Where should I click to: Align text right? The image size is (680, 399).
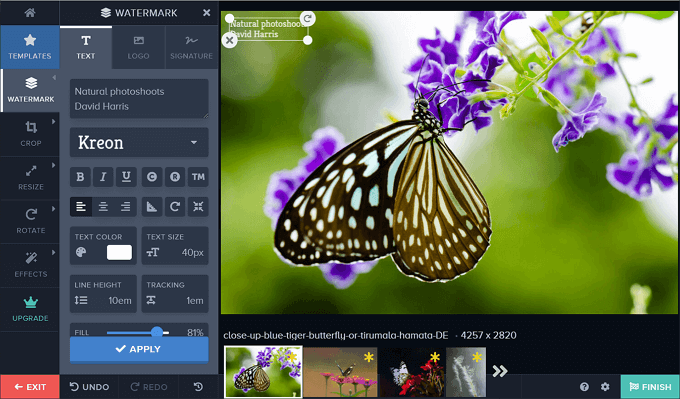point(126,207)
